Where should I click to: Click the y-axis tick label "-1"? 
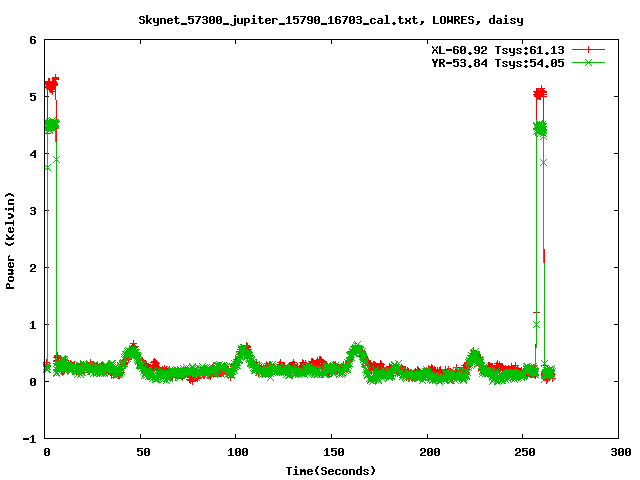click(29, 439)
